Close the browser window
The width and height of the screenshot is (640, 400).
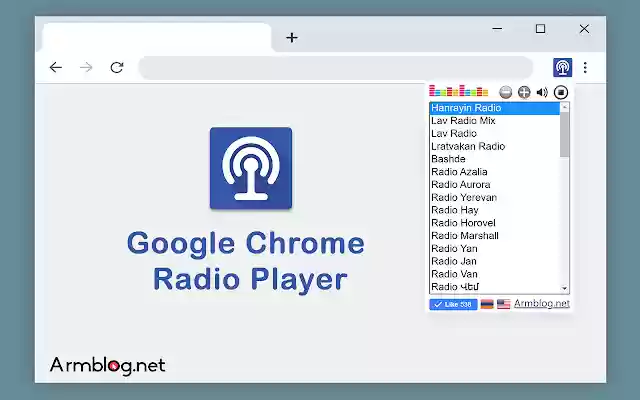pyautogui.click(x=584, y=29)
